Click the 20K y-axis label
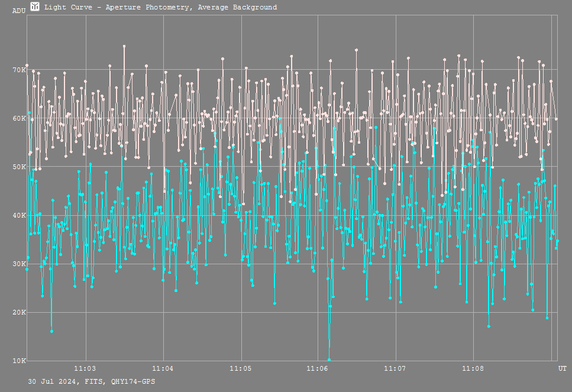 point(20,312)
